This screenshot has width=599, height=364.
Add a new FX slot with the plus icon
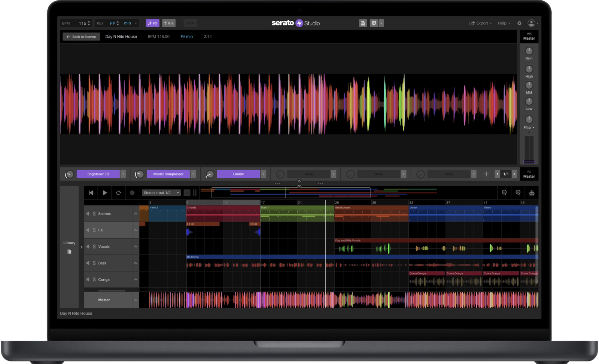click(486, 174)
